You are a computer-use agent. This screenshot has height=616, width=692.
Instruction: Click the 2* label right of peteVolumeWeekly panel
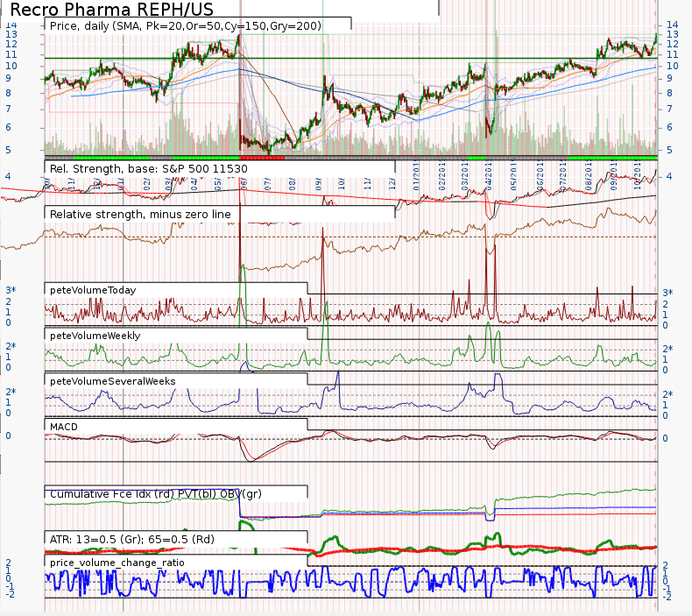point(667,349)
